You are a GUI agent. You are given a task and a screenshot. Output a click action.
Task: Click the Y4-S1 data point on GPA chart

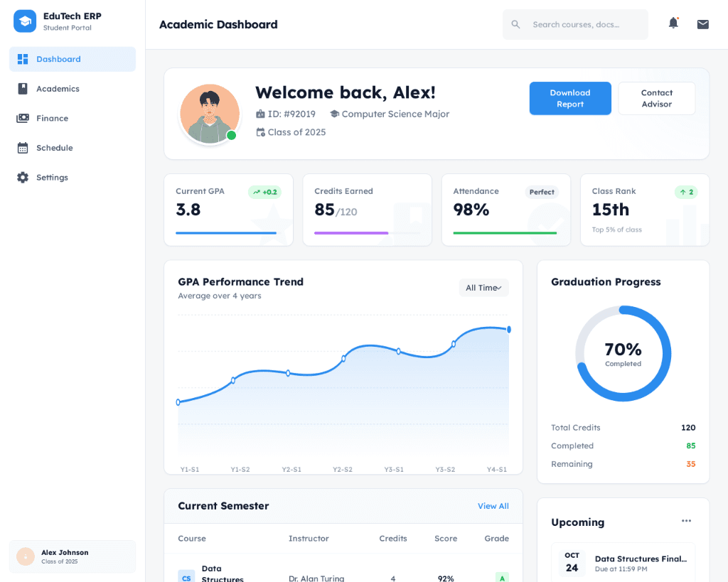[x=508, y=329]
